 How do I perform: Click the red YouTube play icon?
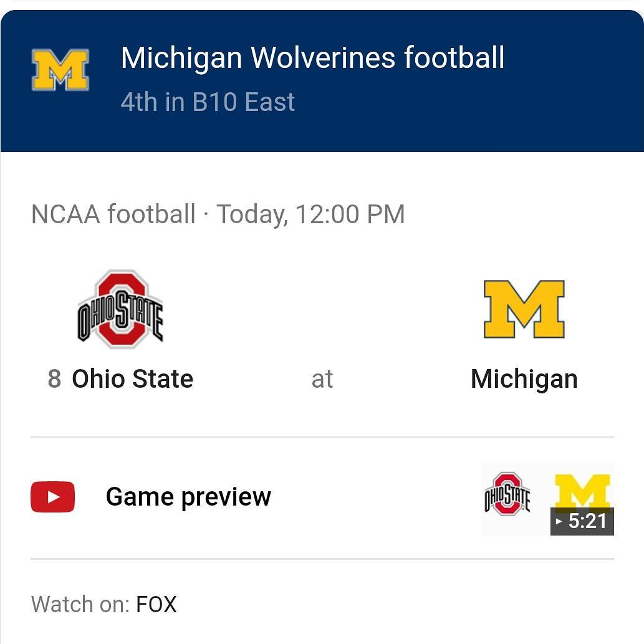(x=52, y=496)
